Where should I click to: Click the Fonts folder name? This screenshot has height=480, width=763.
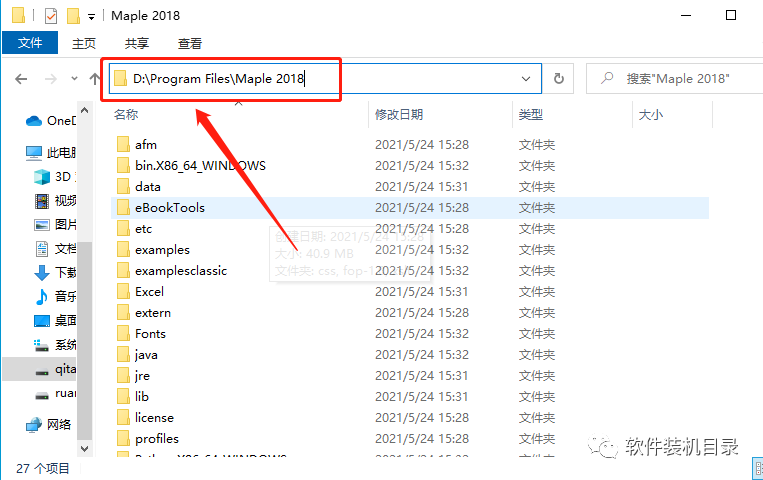(150, 333)
